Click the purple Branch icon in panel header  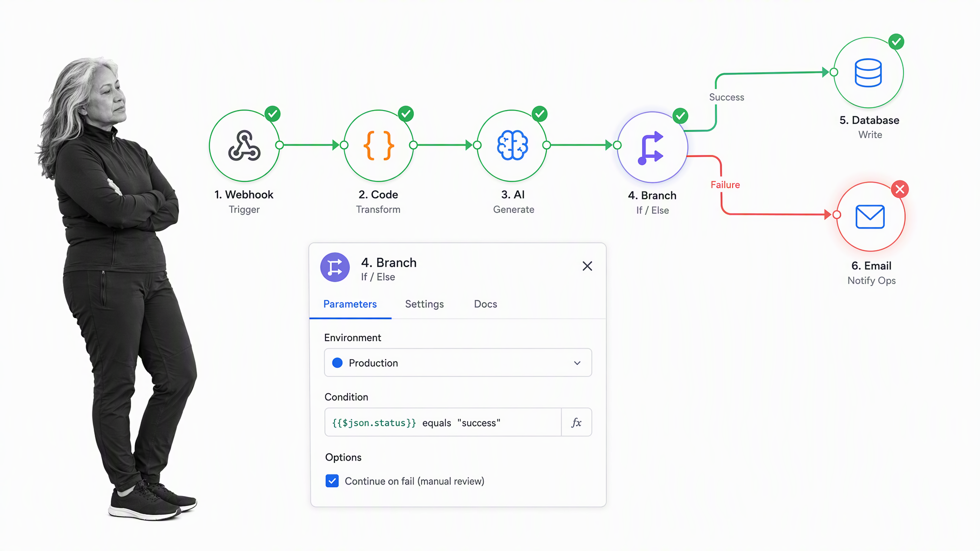coord(335,267)
